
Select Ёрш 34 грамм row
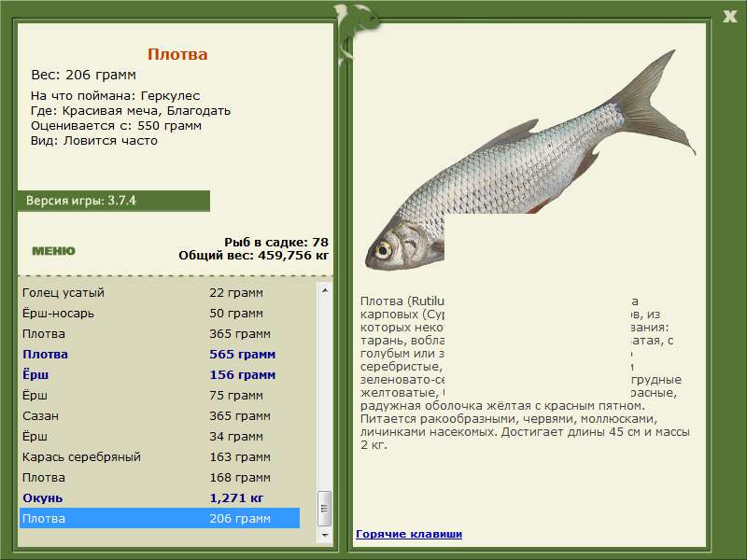tap(160, 436)
